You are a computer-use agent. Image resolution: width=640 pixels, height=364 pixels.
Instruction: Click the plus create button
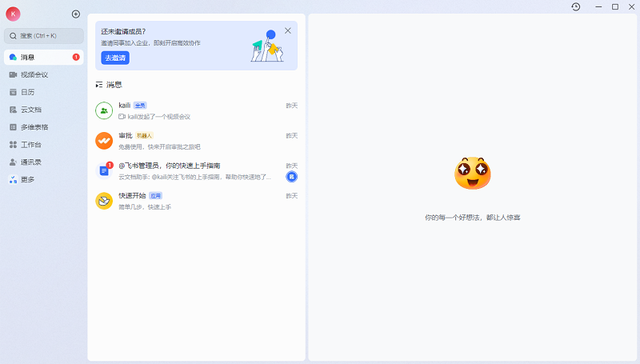click(x=76, y=14)
